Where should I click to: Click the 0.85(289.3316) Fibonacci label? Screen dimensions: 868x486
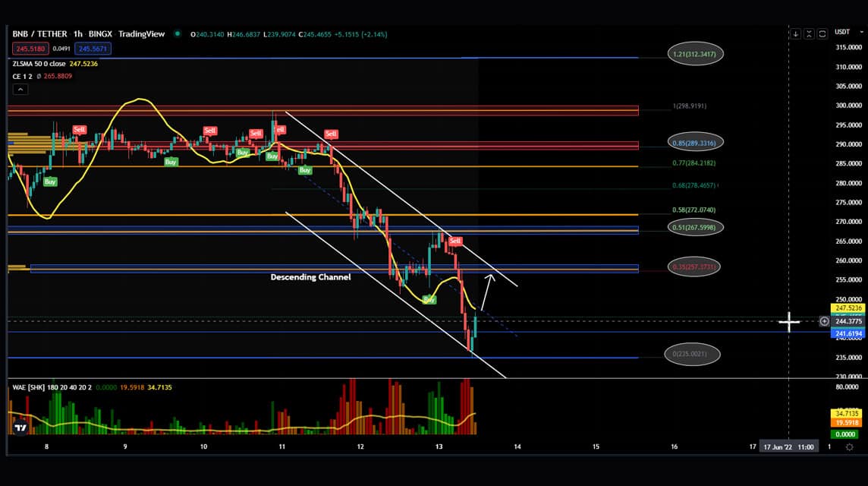click(695, 143)
